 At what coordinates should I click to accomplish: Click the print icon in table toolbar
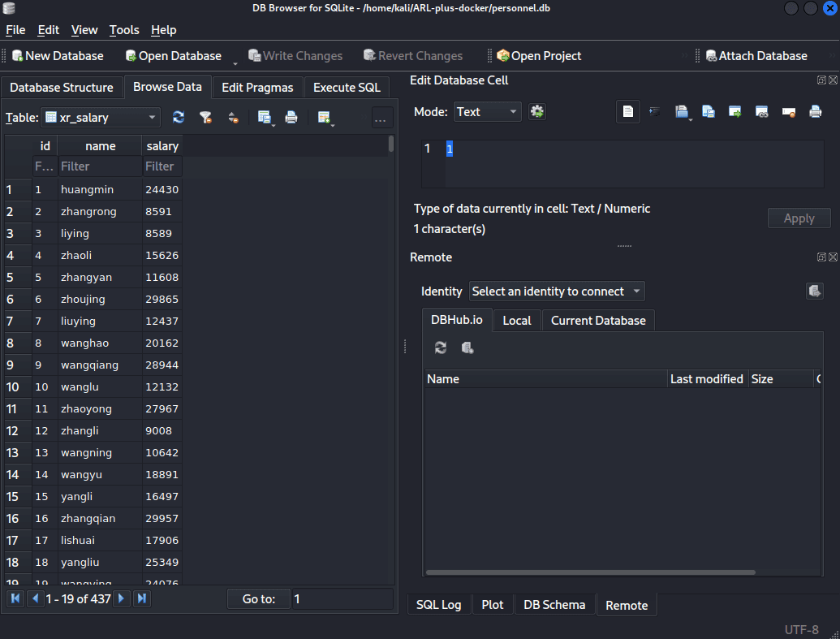291,117
